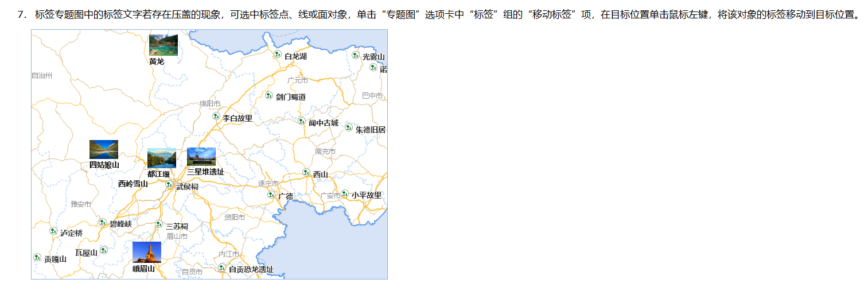Select the 西岭雪山 label

(x=133, y=184)
